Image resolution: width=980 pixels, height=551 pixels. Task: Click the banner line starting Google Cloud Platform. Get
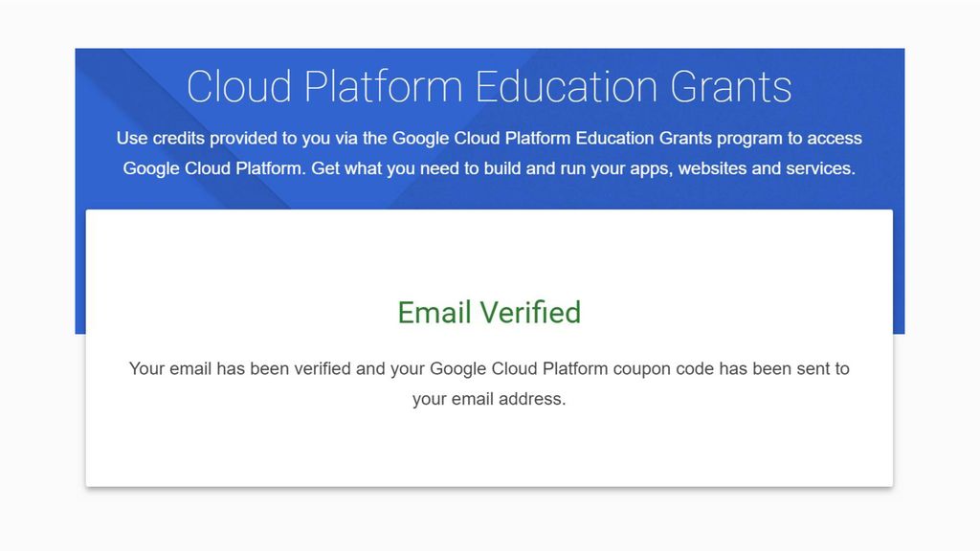click(489, 168)
